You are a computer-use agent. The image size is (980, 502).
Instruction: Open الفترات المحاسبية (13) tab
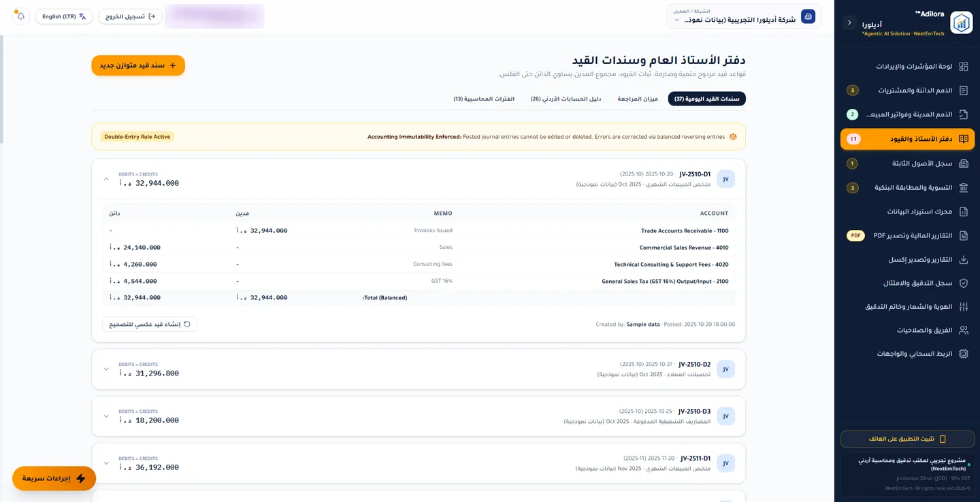(x=484, y=99)
